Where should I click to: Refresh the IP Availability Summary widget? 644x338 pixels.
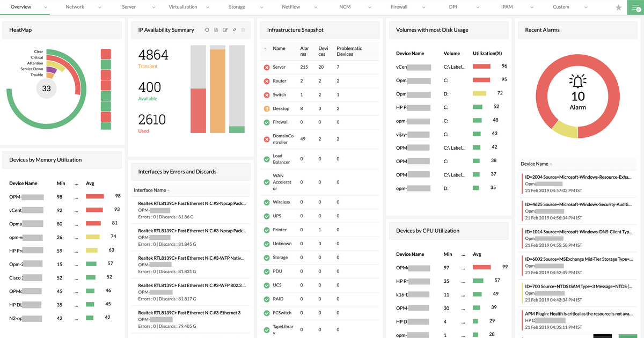[x=207, y=30]
